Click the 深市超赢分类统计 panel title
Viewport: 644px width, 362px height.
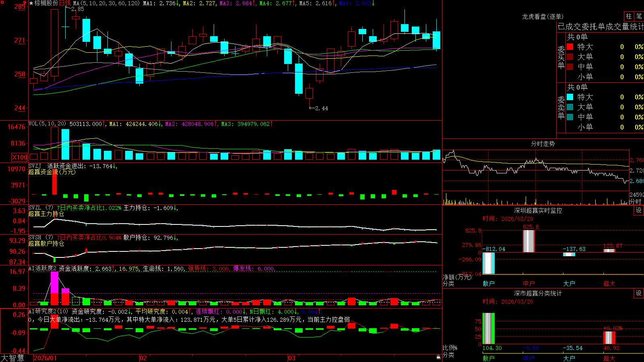[538, 293]
